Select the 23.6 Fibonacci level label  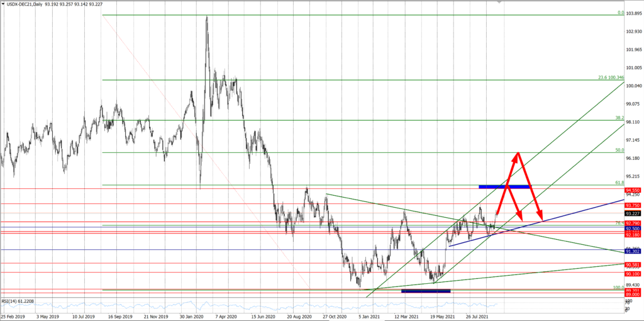(x=610, y=78)
